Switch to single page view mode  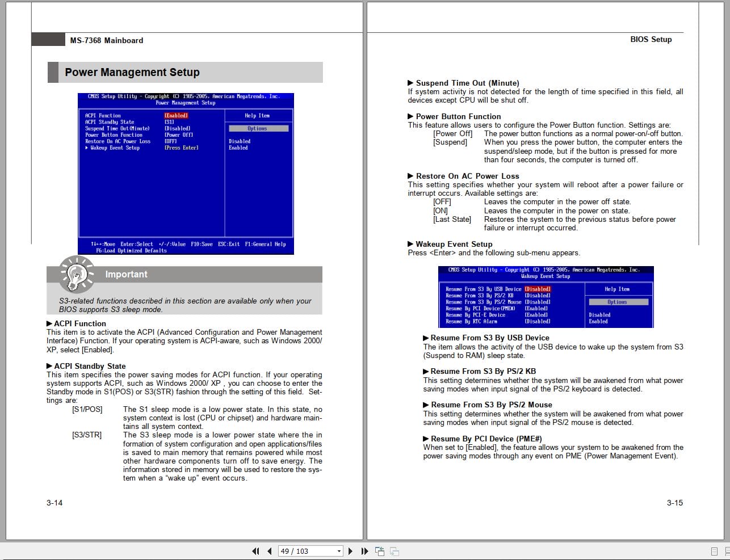click(714, 551)
